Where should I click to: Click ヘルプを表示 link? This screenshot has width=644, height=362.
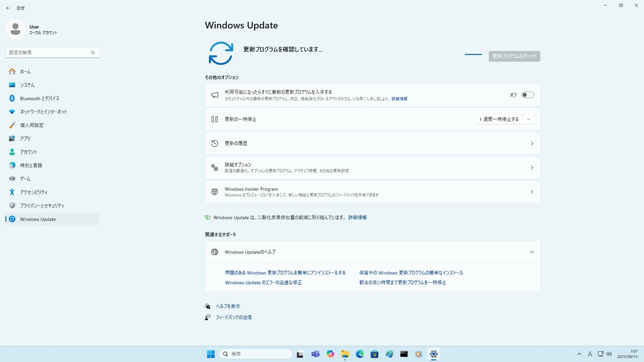point(228,306)
